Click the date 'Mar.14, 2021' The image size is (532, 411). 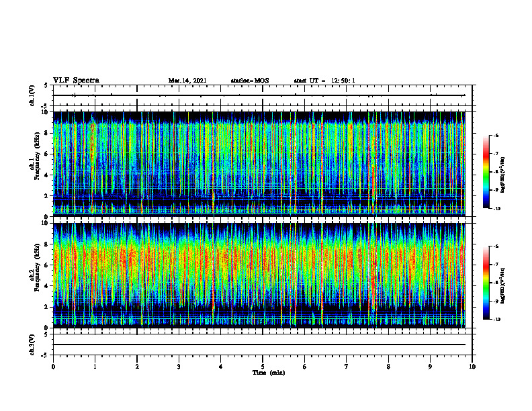(x=187, y=81)
